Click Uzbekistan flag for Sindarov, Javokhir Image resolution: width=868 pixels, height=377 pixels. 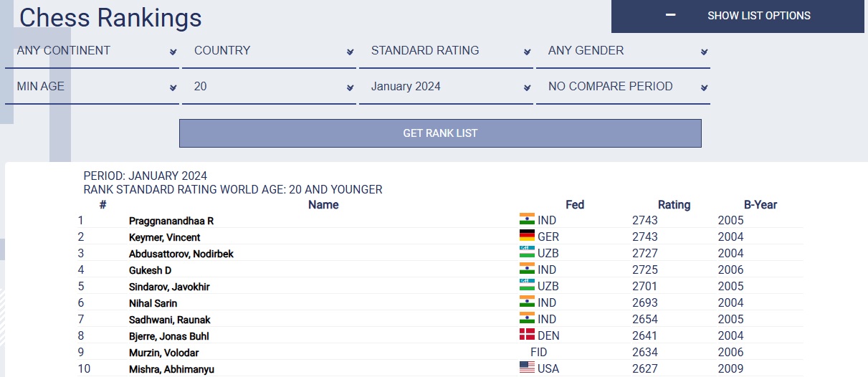(x=527, y=285)
